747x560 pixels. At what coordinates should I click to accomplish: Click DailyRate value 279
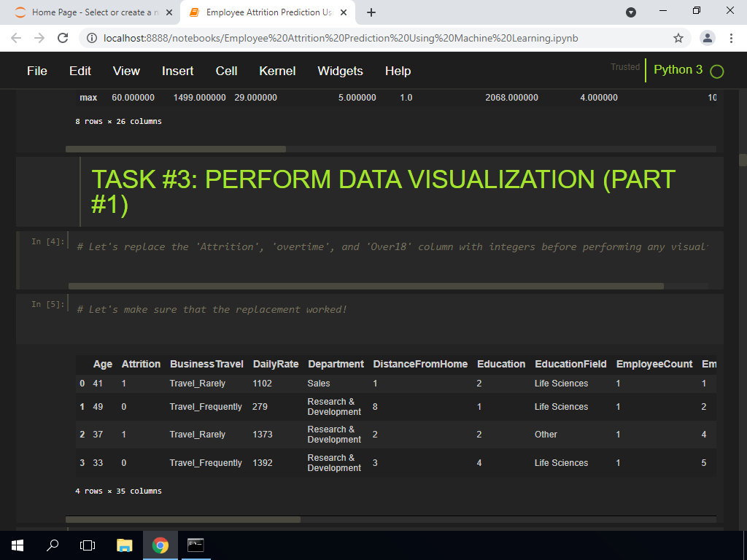[260, 407]
